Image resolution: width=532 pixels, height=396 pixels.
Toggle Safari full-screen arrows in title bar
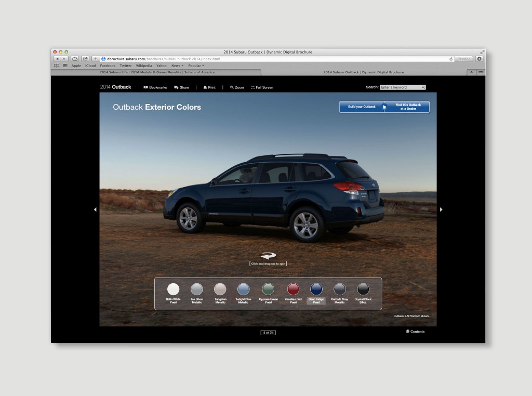click(482, 52)
